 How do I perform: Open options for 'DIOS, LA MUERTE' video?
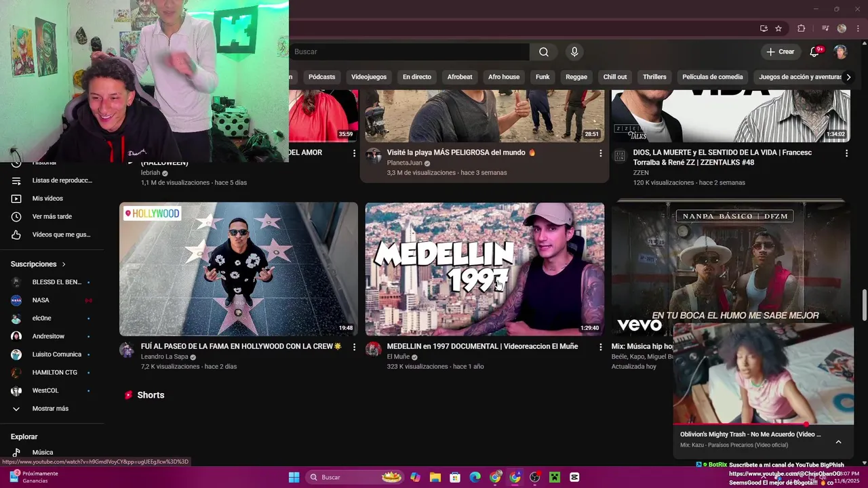[x=846, y=153]
